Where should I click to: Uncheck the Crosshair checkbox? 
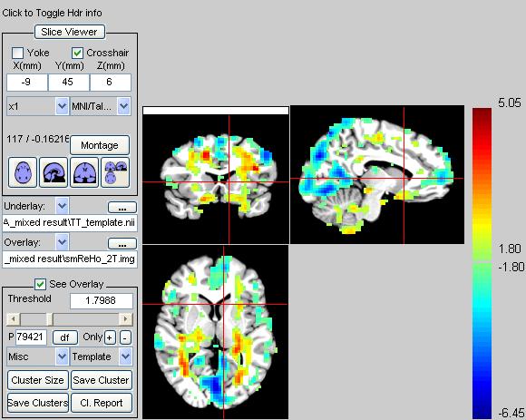77,53
